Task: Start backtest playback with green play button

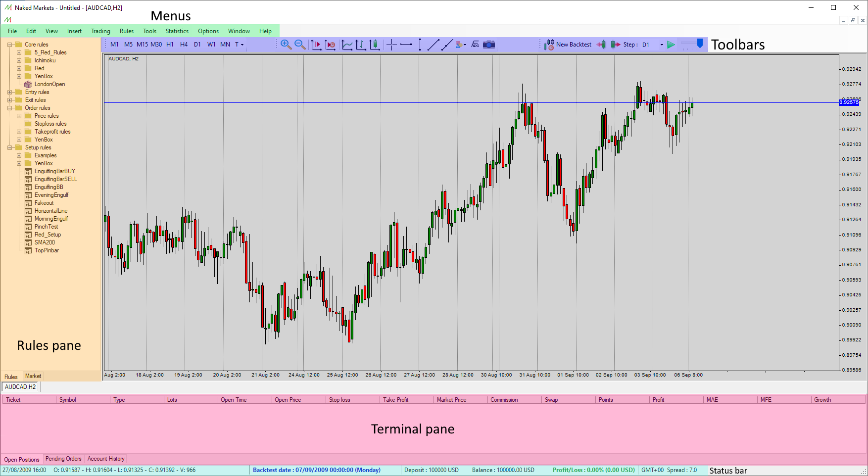Action: [x=671, y=45]
